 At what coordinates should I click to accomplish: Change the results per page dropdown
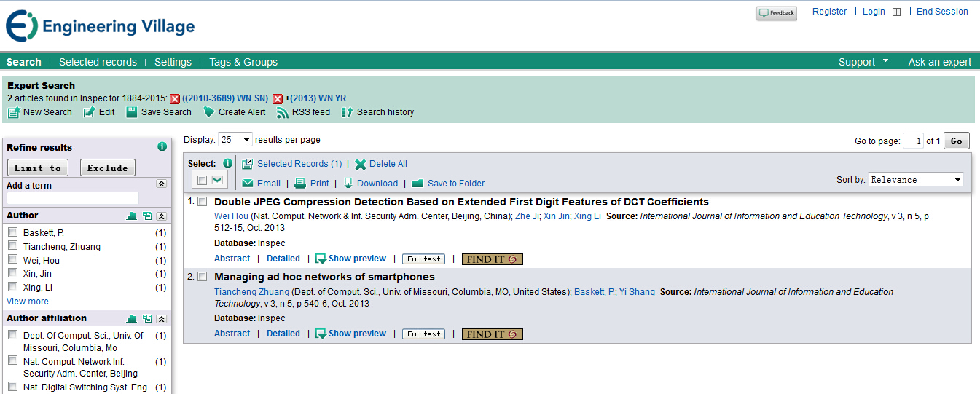point(235,140)
